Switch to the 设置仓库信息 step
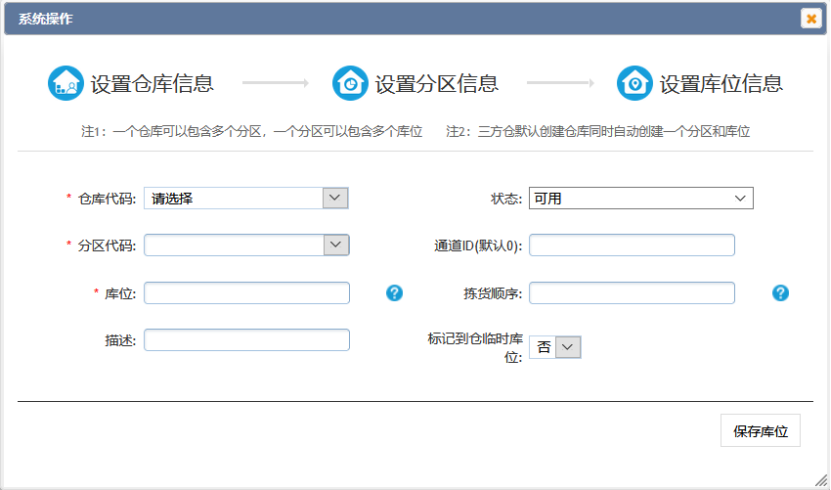The width and height of the screenshot is (831, 490). 152,84
